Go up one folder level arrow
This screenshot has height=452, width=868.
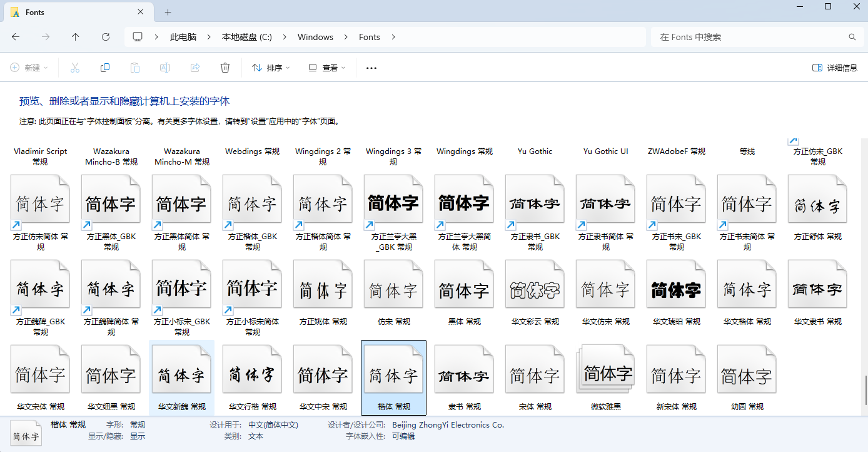[x=76, y=37]
